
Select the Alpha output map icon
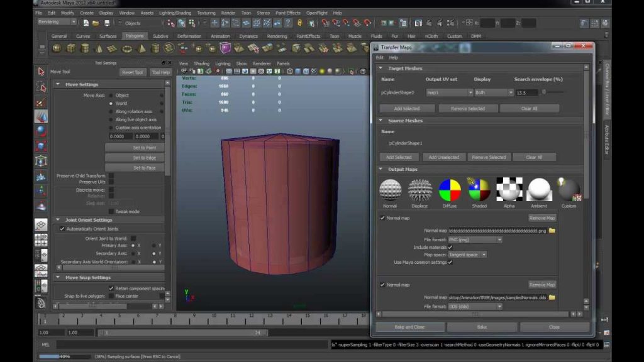509,189
